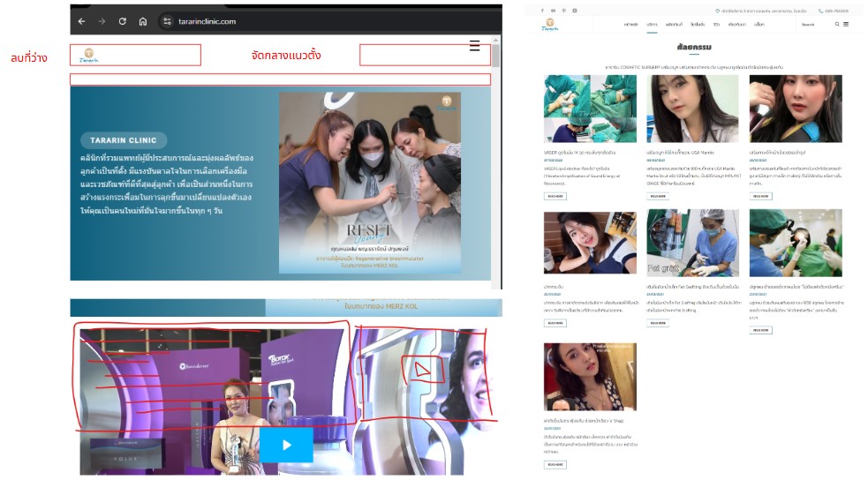Go to the browser home page
The height and width of the screenshot is (495, 868).
point(143,21)
